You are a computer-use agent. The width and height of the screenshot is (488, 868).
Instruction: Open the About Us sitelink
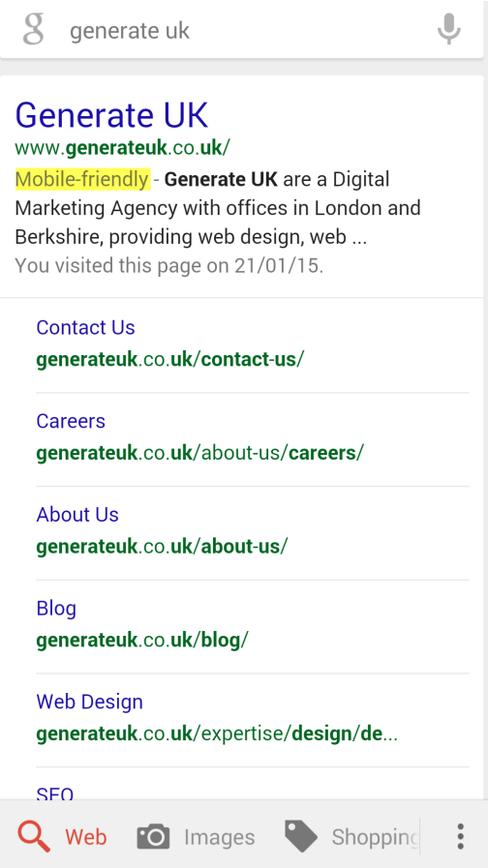click(x=77, y=514)
